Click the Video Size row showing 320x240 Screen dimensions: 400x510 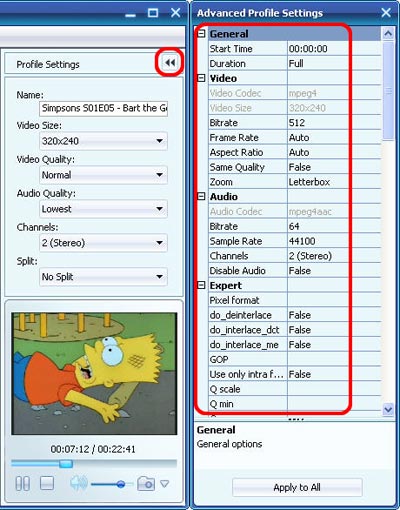coord(294,108)
